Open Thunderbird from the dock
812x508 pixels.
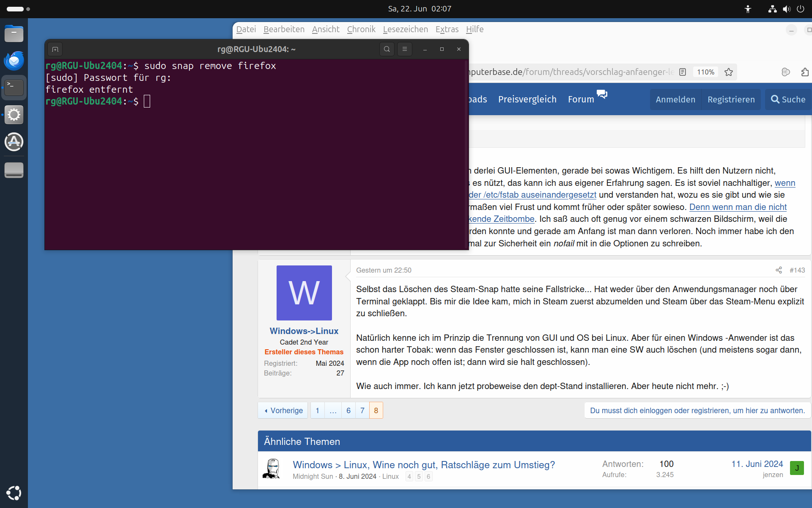pos(14,61)
